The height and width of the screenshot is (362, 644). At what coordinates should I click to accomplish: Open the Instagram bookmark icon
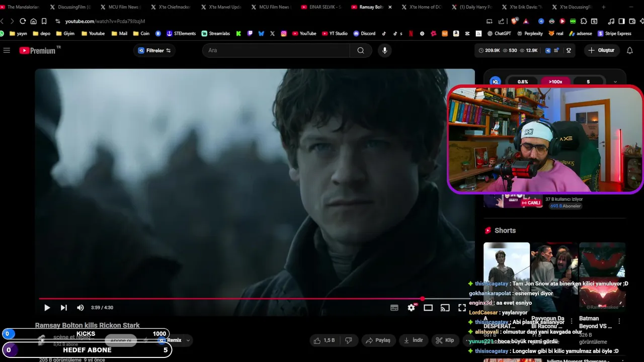click(284, 34)
